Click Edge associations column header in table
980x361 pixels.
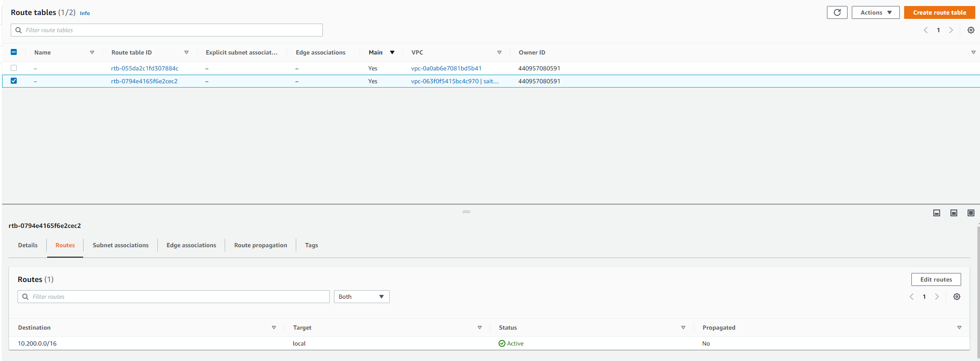pyautogui.click(x=321, y=52)
